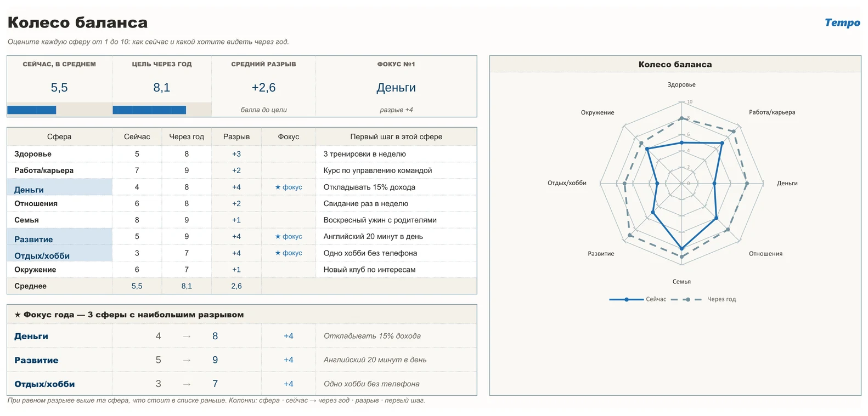
Task: Click highlighted «Деньги» cell in the table
Action: point(59,187)
